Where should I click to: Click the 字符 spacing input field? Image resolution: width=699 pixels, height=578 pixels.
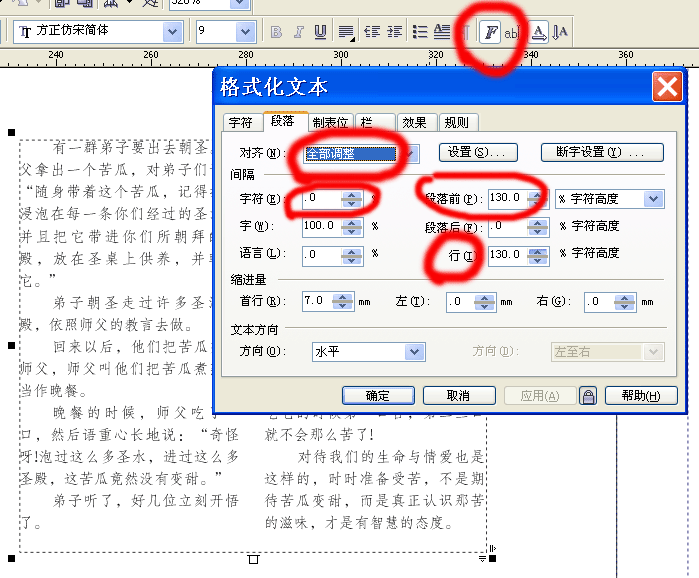[322, 199]
